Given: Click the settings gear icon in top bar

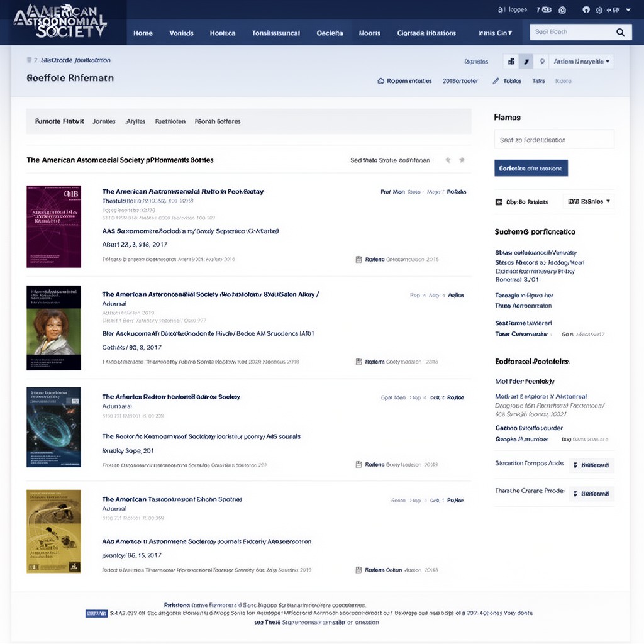Looking at the screenshot, I should (599, 10).
